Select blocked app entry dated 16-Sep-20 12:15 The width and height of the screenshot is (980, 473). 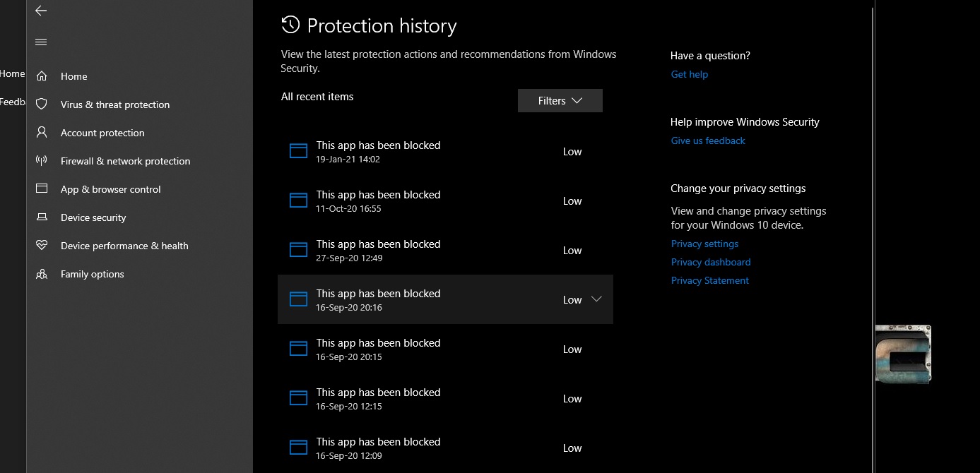point(445,398)
